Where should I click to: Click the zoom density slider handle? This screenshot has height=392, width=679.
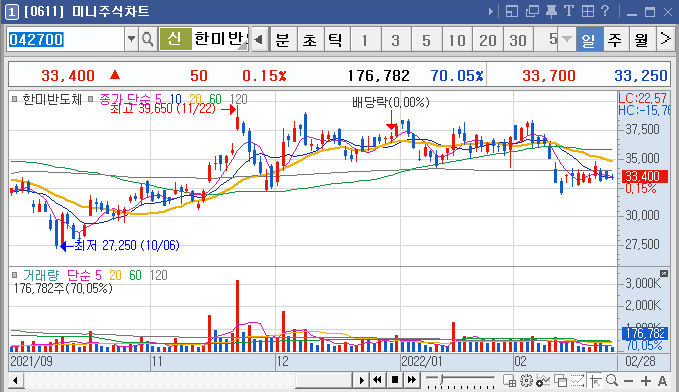(441, 380)
